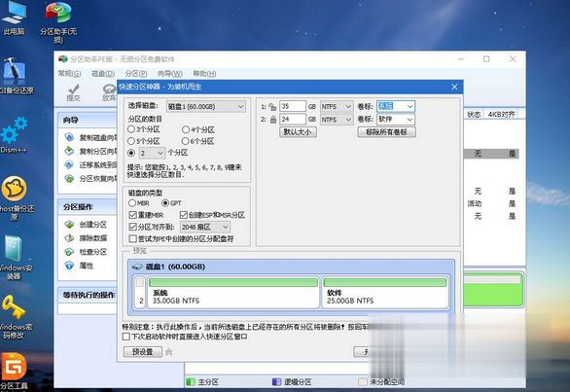
Task: Click the 迁移系统 wizard icon
Action: coord(69,164)
